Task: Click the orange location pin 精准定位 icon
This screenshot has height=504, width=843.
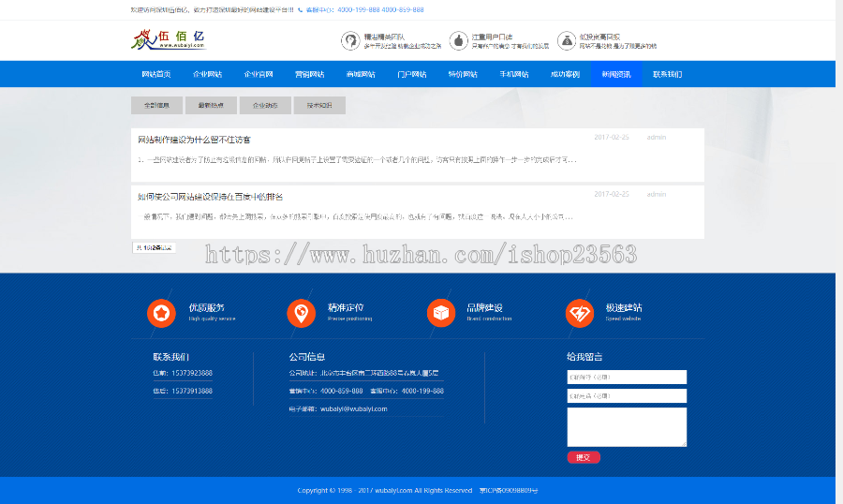Action: 301,313
